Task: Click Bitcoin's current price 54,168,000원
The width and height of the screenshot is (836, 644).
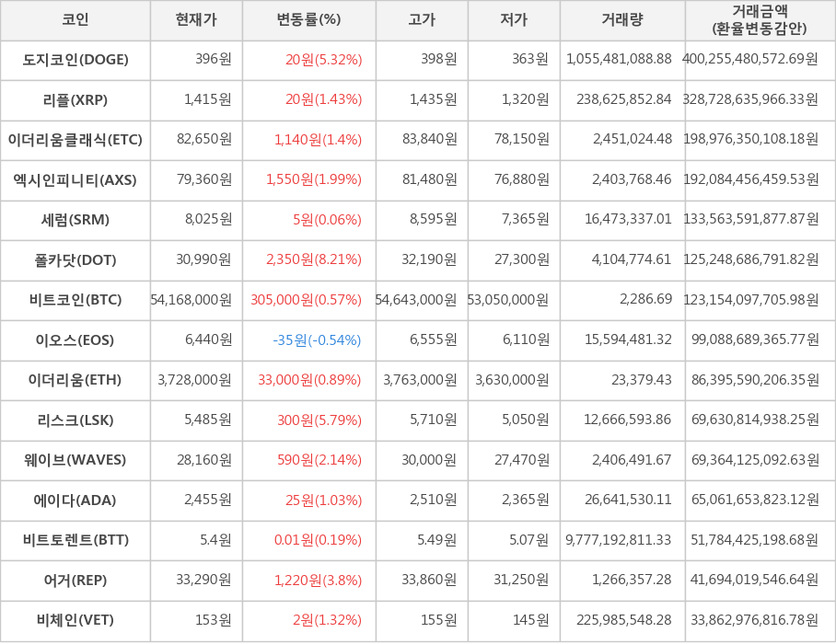Action: [x=192, y=300]
